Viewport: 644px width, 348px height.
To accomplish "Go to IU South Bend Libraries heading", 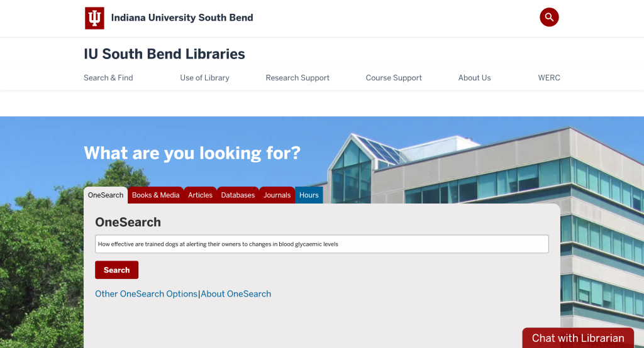I will point(164,54).
